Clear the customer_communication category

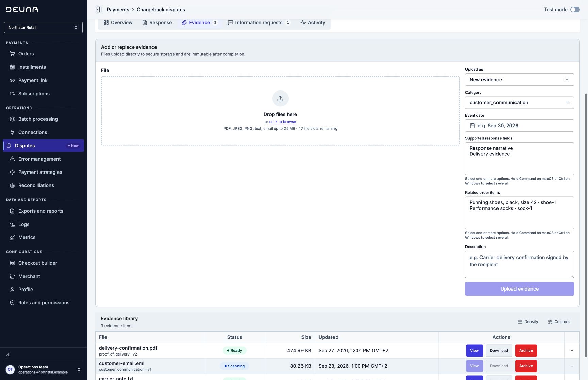[x=568, y=103]
